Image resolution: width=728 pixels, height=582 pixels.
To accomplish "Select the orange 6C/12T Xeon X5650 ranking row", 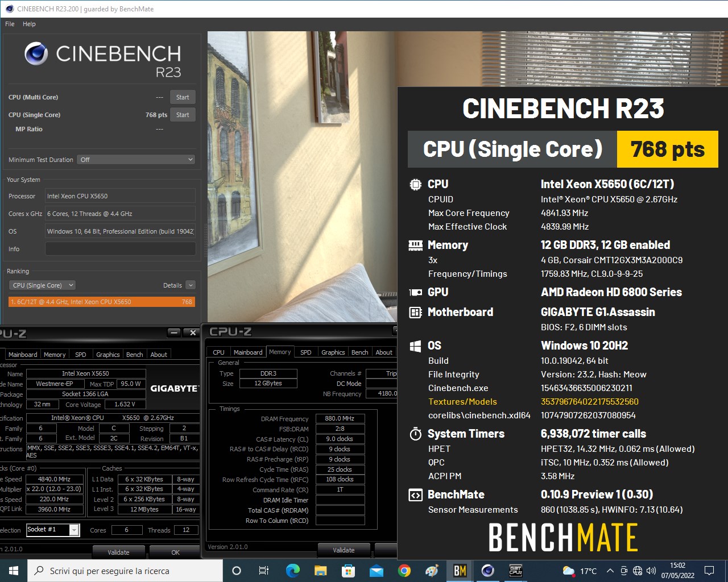I will tap(102, 302).
